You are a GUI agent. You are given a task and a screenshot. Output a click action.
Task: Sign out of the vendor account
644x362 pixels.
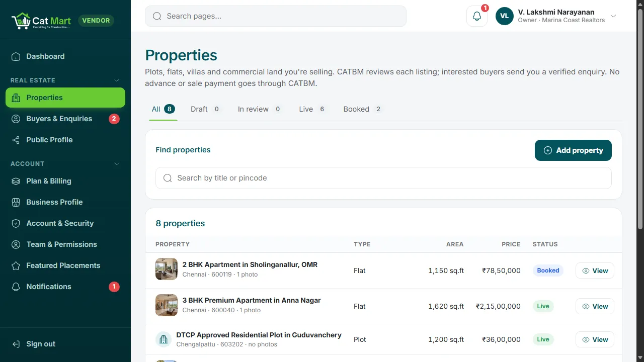point(65,344)
